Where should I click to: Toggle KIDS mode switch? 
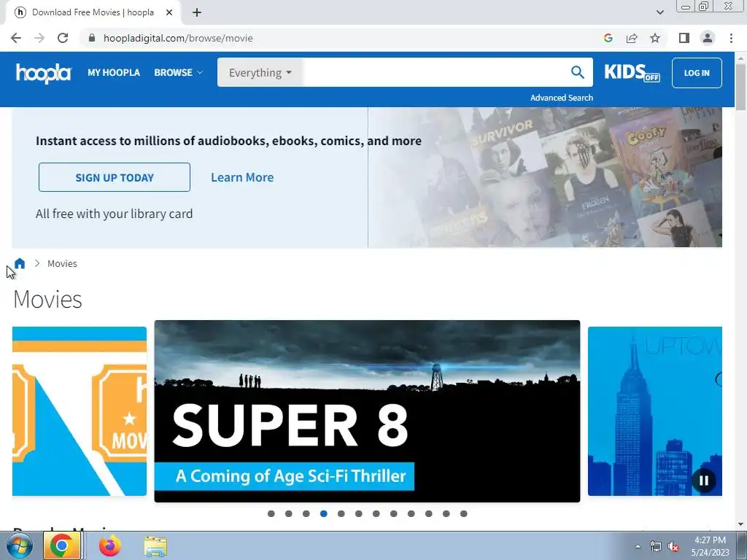(x=632, y=72)
